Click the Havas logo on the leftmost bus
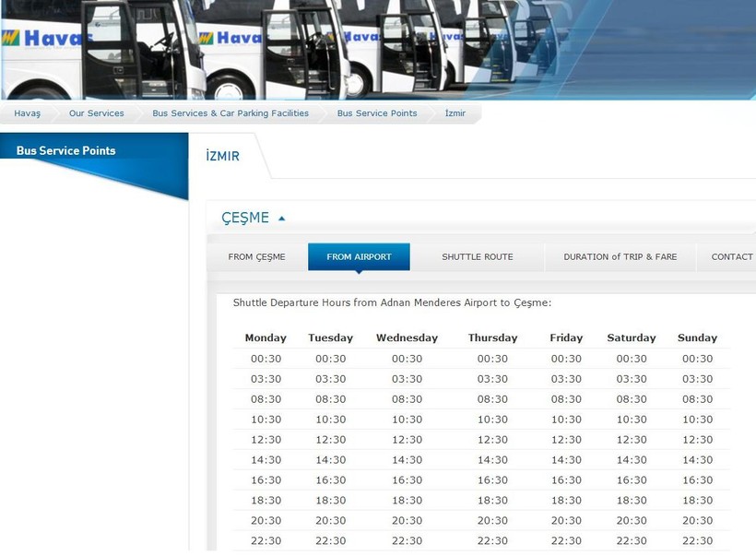The width and height of the screenshot is (756, 556). coord(35,38)
